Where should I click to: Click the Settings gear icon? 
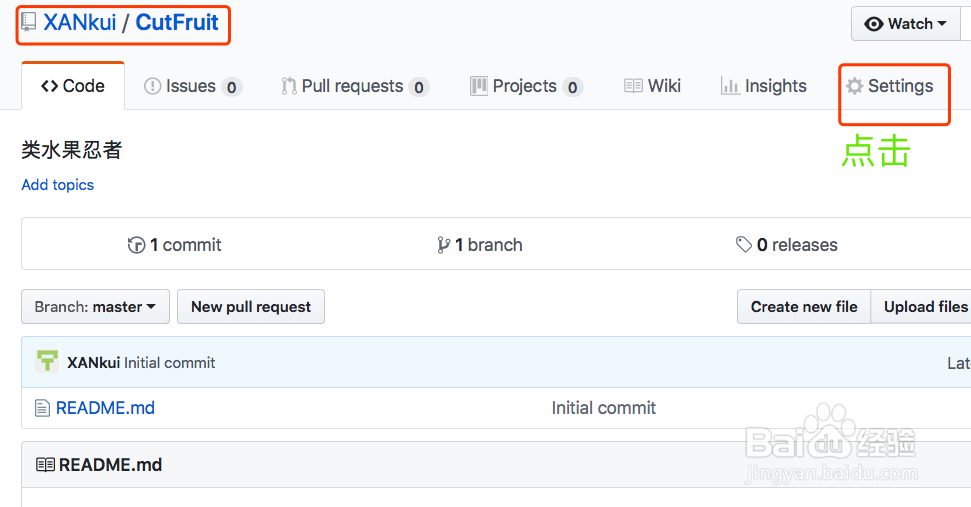[854, 86]
